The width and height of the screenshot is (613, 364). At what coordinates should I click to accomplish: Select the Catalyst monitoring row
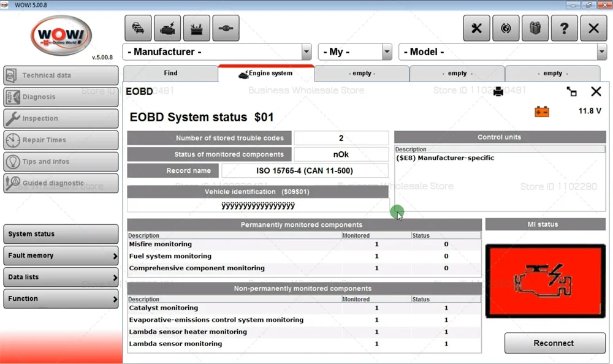(x=304, y=308)
